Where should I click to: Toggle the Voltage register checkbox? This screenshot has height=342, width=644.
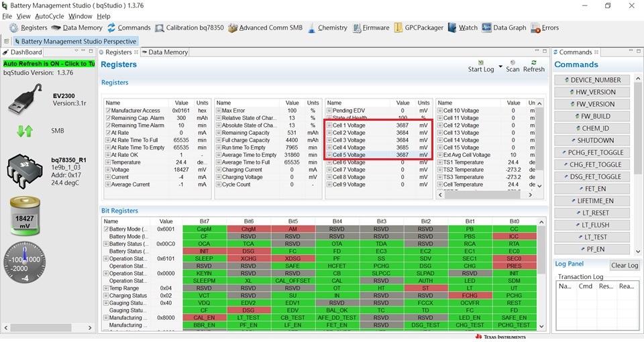[x=108, y=170]
